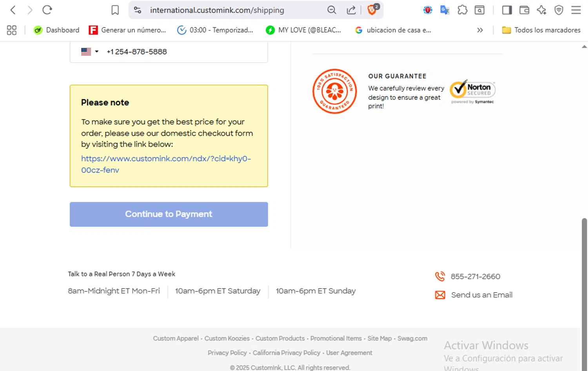Click scrollbar up arrow
The image size is (588, 371).
point(584,46)
